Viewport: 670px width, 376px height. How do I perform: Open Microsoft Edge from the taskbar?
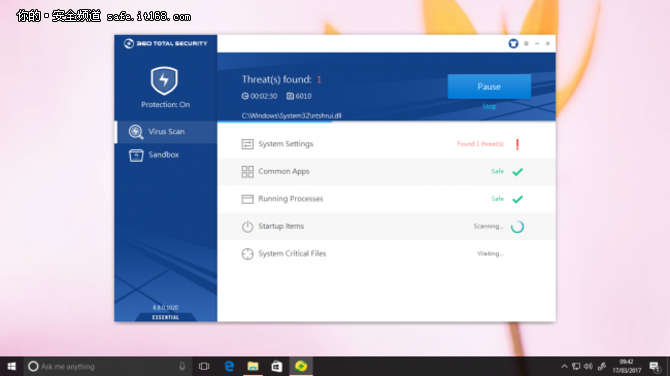[229, 366]
